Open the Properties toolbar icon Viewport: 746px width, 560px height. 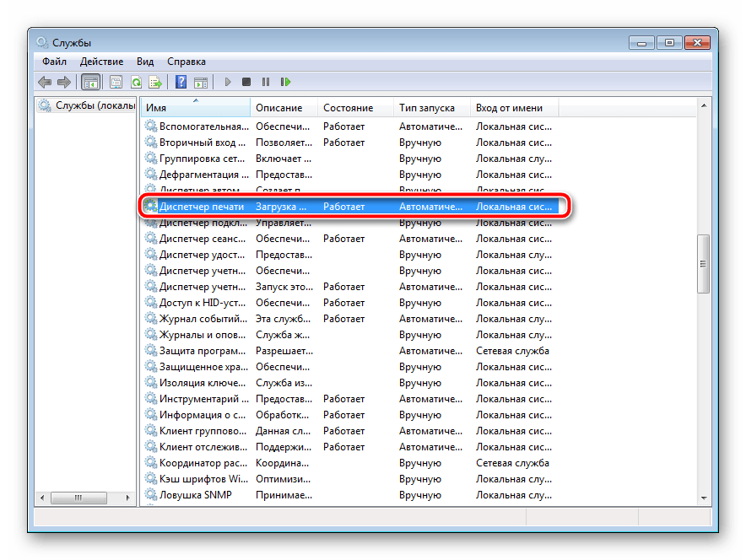click(x=116, y=82)
